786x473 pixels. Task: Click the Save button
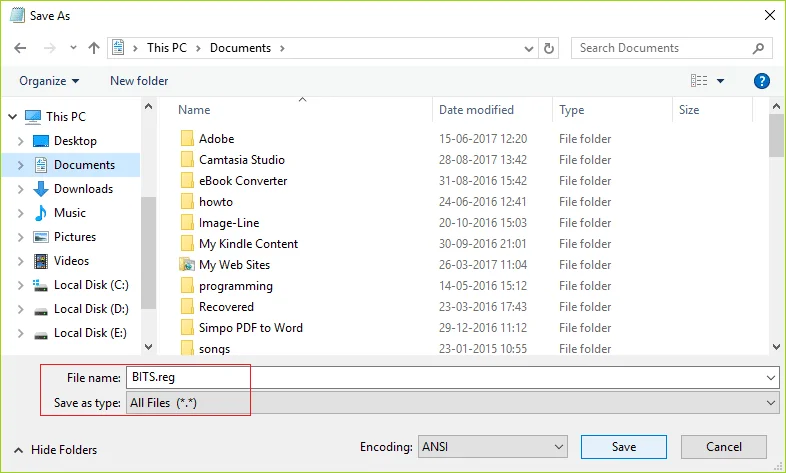pyautogui.click(x=624, y=446)
